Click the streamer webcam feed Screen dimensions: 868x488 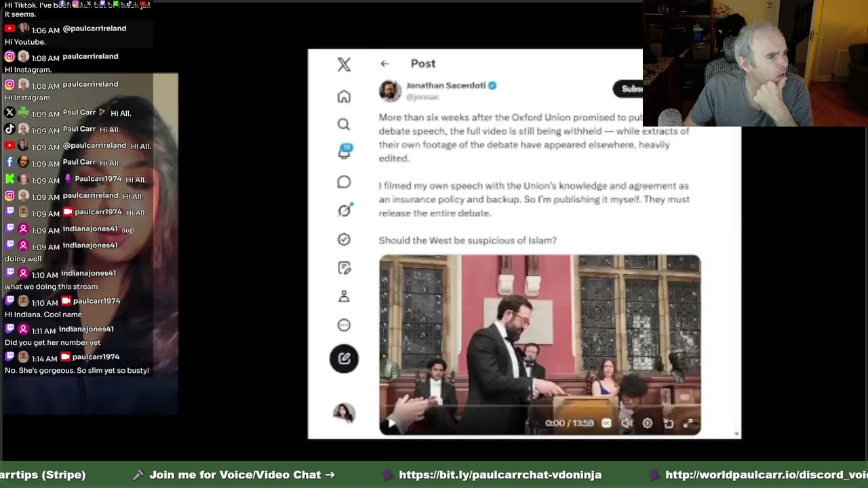click(x=755, y=64)
